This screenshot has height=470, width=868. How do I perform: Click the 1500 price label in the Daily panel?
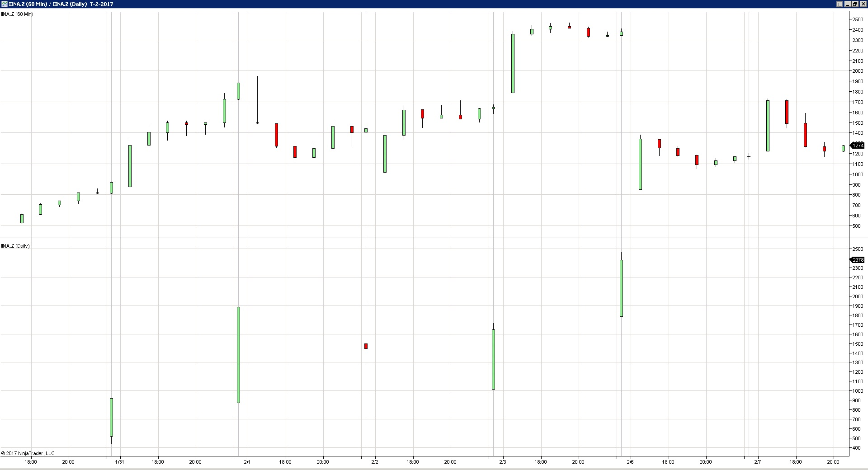click(x=858, y=344)
